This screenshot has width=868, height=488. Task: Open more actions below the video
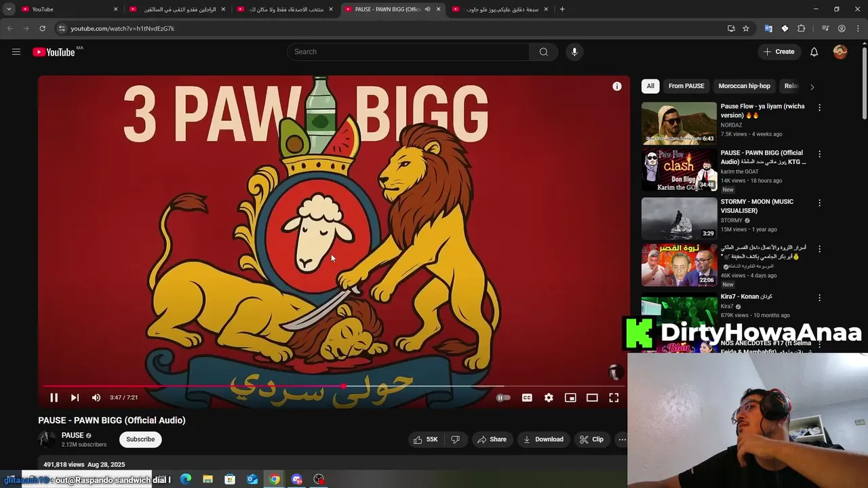click(622, 439)
